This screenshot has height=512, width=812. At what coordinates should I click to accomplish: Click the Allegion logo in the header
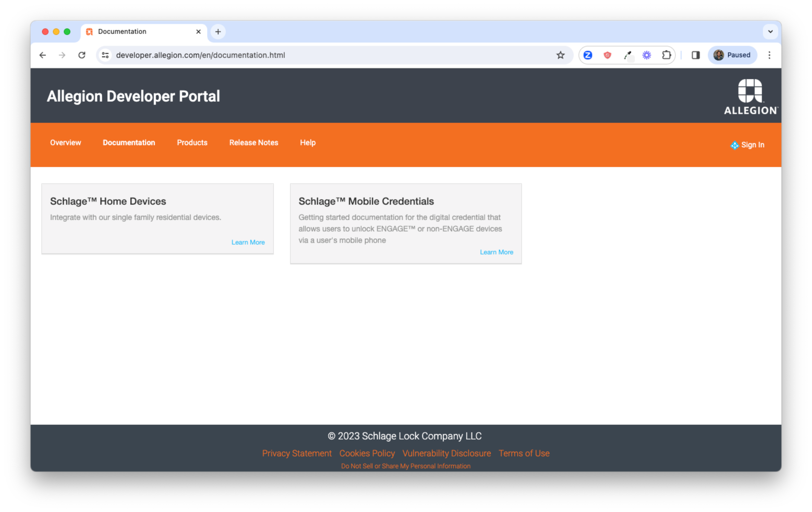pyautogui.click(x=751, y=97)
